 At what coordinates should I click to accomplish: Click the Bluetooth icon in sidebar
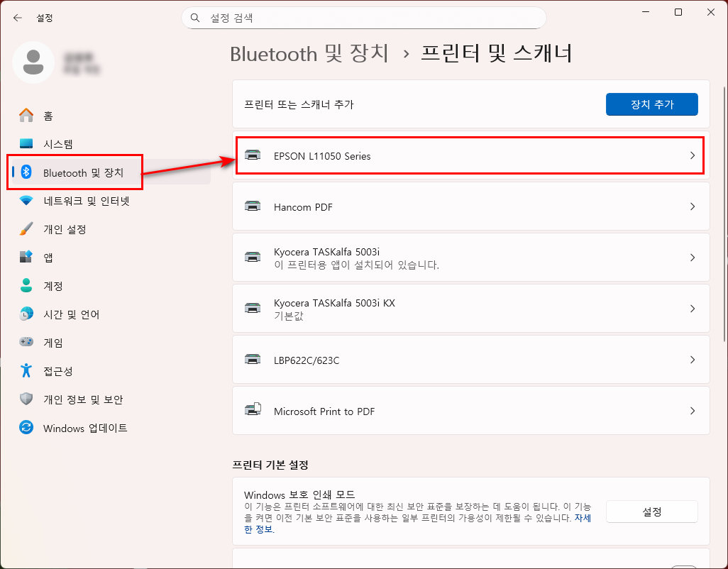(x=26, y=172)
